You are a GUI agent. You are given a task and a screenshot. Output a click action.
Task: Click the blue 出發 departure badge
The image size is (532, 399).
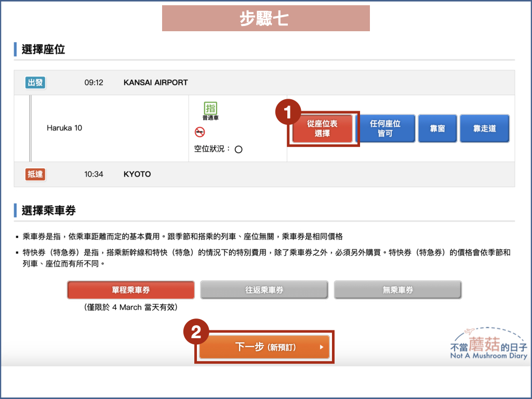pos(34,82)
